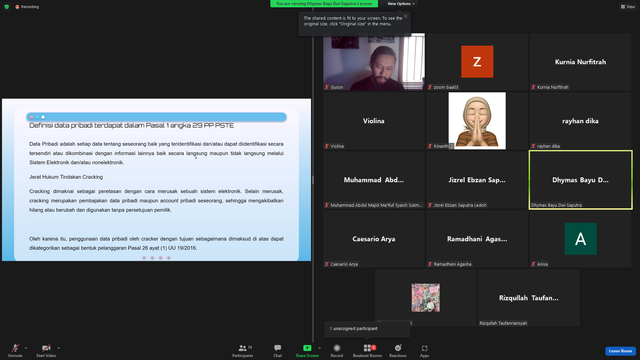Click the shared slide's blue title bar
The height and width of the screenshot is (360, 640).
pos(156,117)
